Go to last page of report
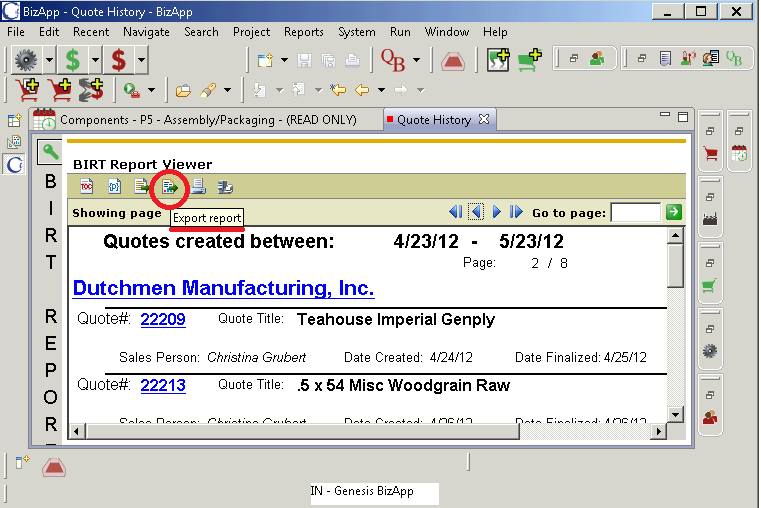Screen dimensions: 761x508 [516, 212]
